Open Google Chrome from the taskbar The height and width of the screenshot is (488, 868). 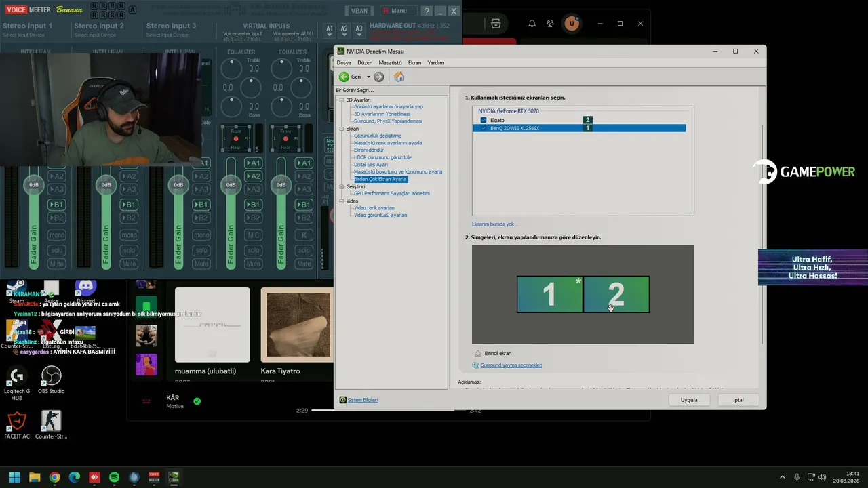coord(54,477)
